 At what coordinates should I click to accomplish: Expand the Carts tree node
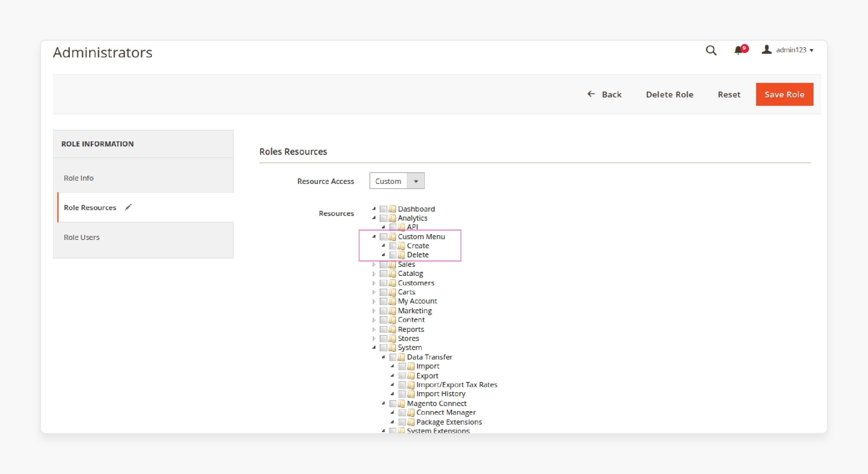click(x=374, y=292)
